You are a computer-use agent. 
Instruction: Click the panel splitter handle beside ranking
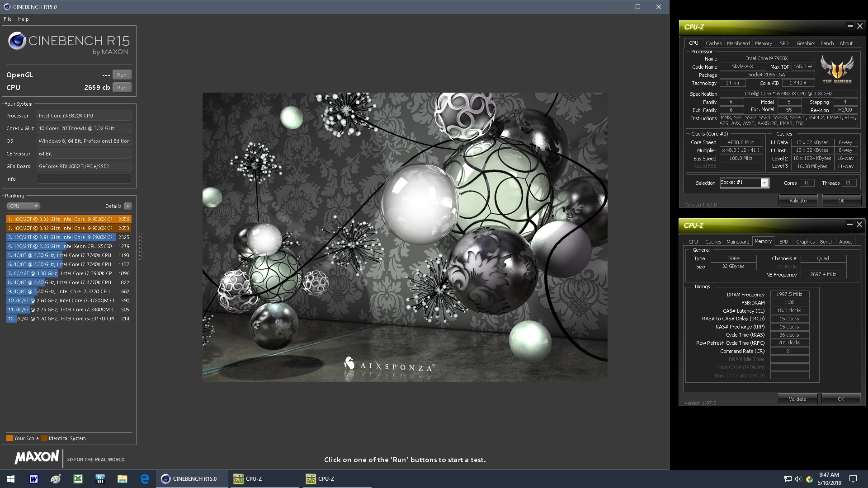click(140, 247)
